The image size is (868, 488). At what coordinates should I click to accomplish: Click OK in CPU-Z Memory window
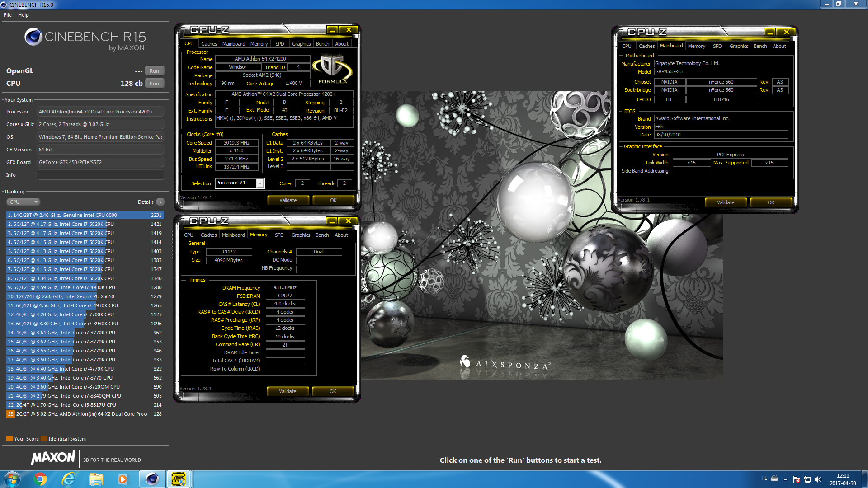(333, 391)
